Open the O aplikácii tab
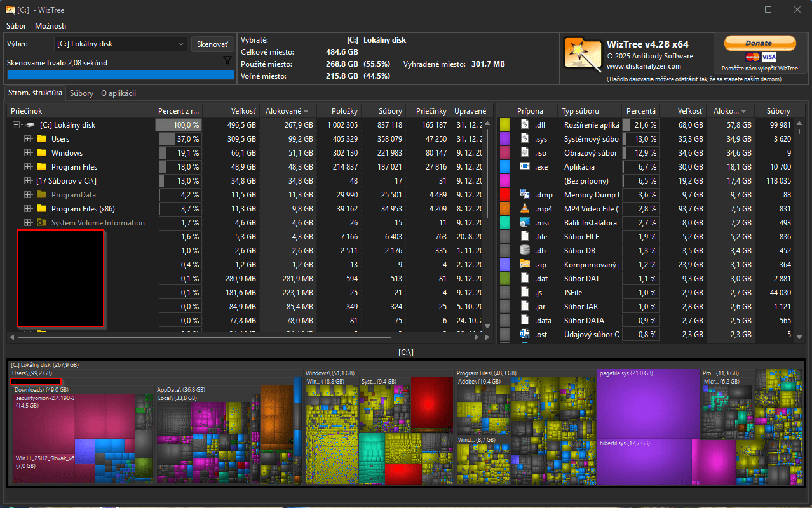The width and height of the screenshot is (812, 508). [x=118, y=93]
